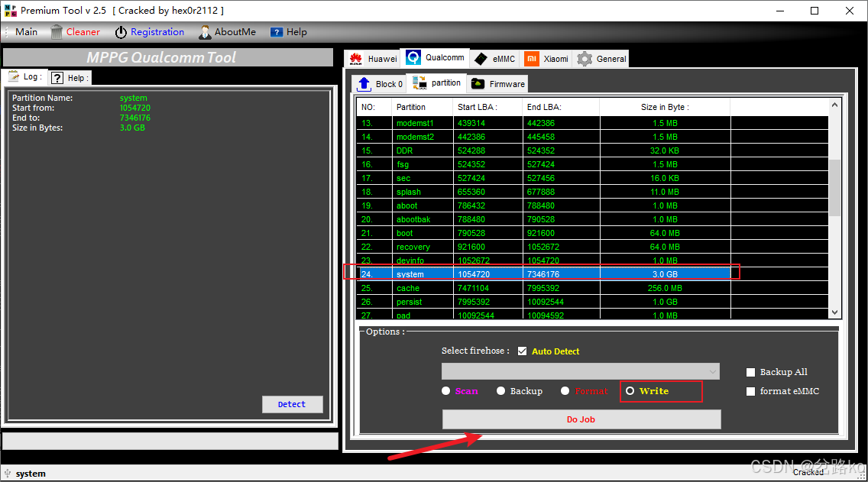Click the Partition column header
This screenshot has height=482, width=868.
coord(422,108)
